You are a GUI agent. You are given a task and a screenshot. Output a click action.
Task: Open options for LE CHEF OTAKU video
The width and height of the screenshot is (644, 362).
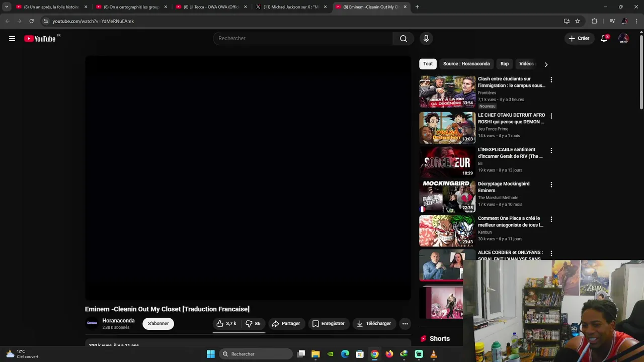[551, 116]
